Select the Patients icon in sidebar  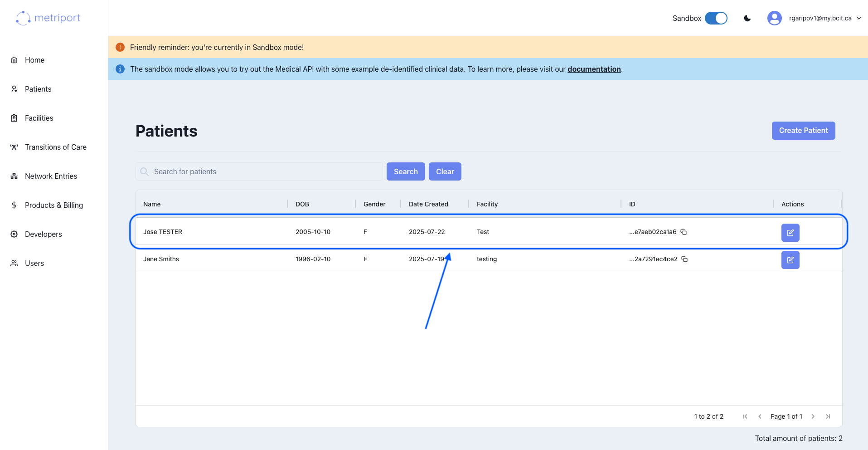point(14,88)
